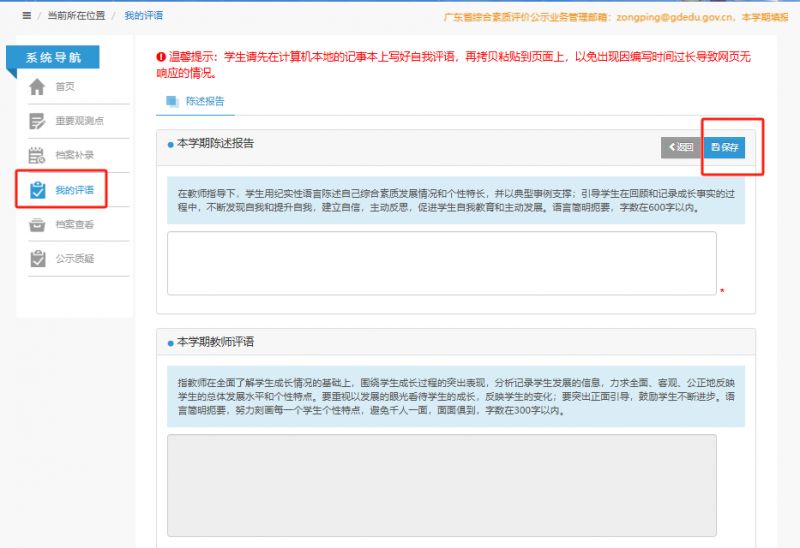Click the blue 300字以内 teacher instruction box
The height and width of the screenshot is (548, 800).
[456, 396]
